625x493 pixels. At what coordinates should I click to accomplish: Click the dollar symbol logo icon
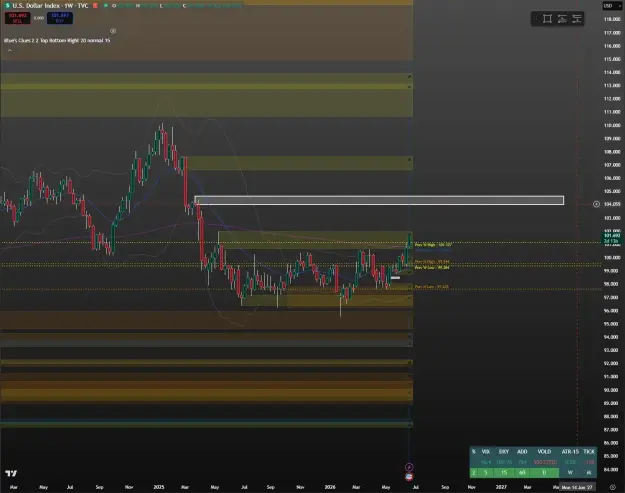(x=7, y=6)
